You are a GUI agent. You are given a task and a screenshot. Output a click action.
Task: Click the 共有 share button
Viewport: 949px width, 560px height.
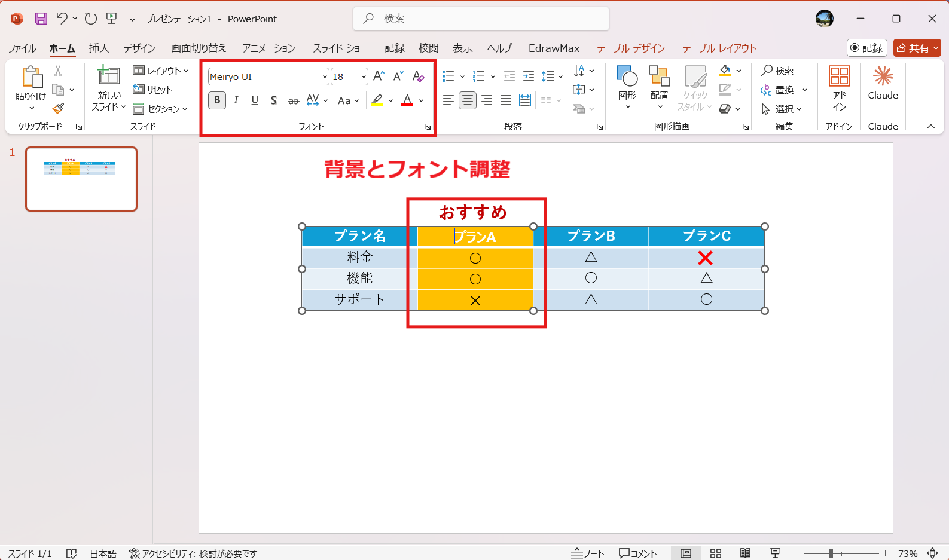(x=917, y=48)
